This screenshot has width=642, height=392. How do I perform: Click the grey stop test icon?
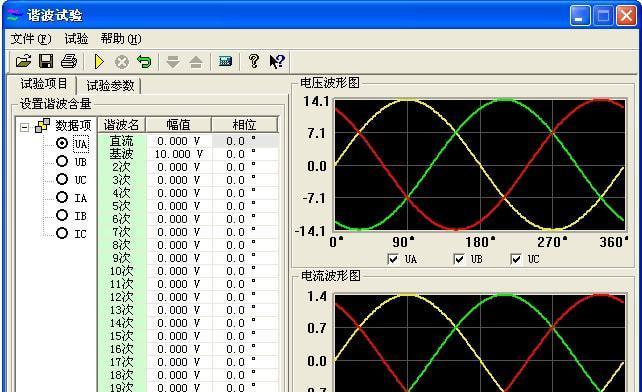coord(122,62)
